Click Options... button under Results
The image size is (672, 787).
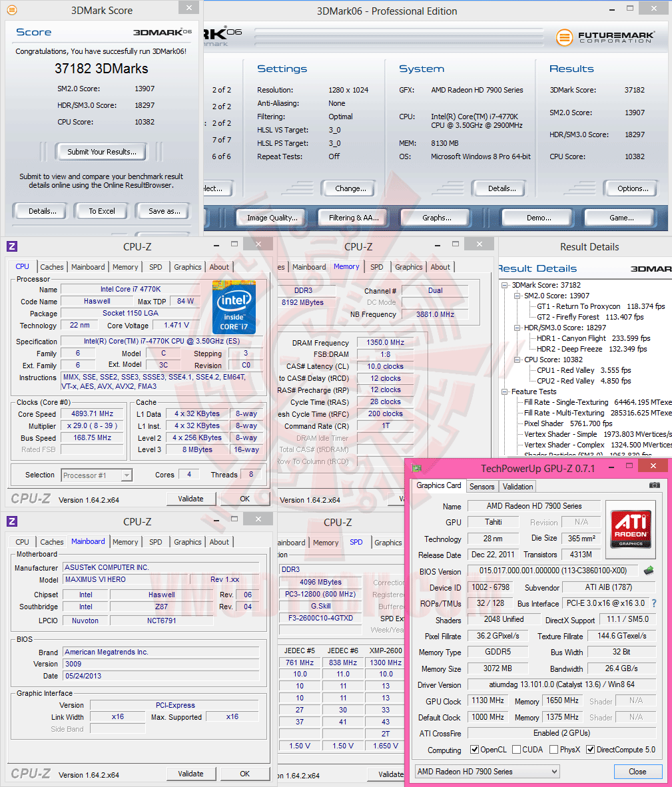pos(632,188)
